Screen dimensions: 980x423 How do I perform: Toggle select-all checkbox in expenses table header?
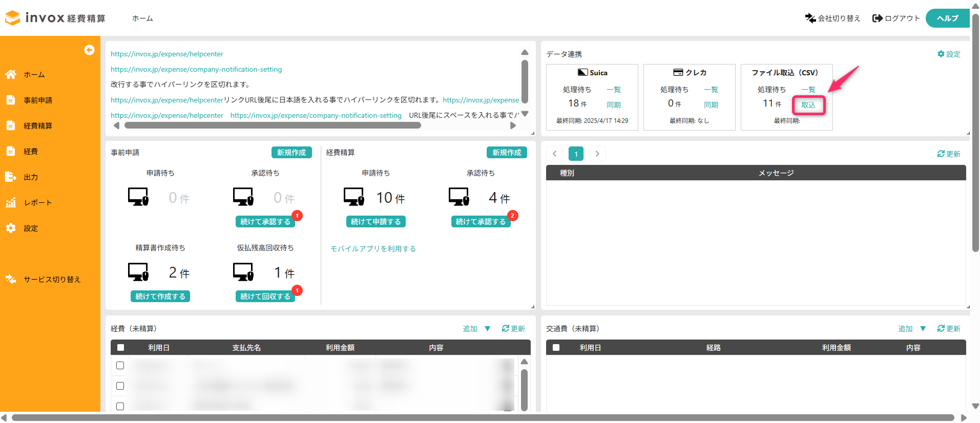coord(120,347)
